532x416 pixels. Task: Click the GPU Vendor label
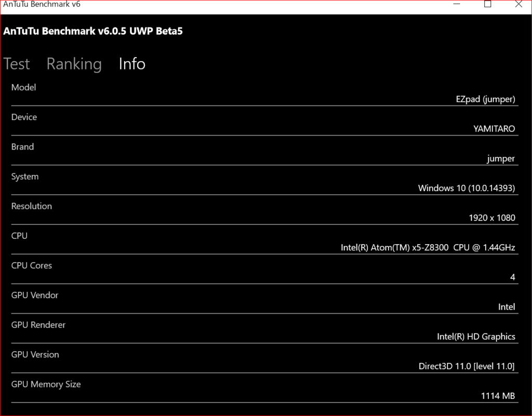[x=35, y=296]
